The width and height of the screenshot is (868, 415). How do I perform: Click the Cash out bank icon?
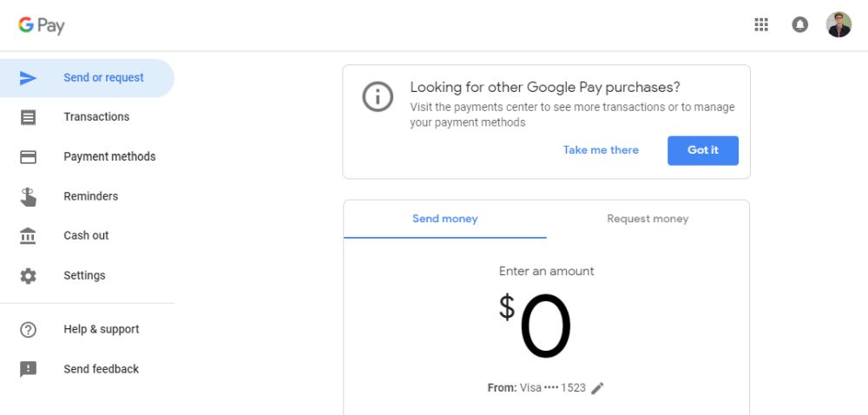(x=28, y=235)
